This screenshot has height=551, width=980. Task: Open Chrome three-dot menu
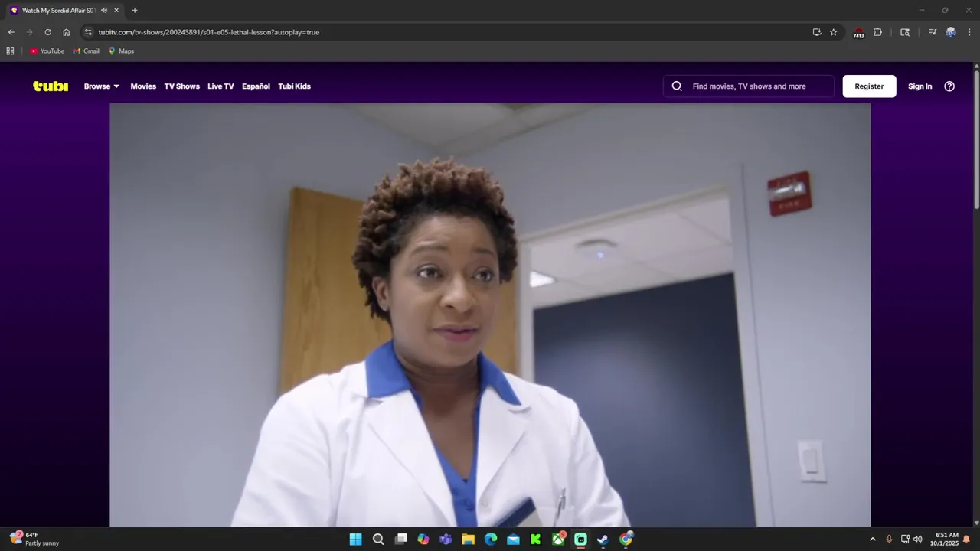pos(969,32)
